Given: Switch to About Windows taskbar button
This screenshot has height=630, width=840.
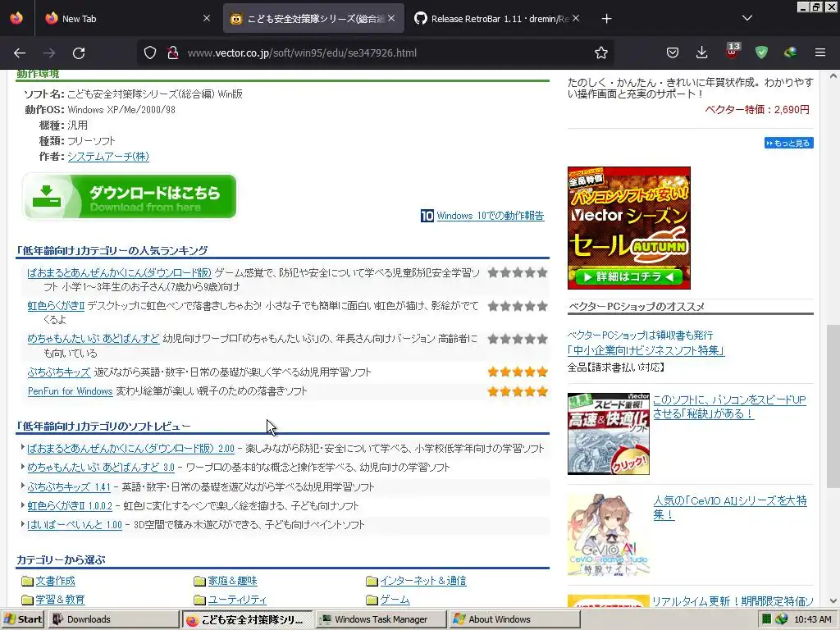Looking at the screenshot, I should pyautogui.click(x=514, y=619).
